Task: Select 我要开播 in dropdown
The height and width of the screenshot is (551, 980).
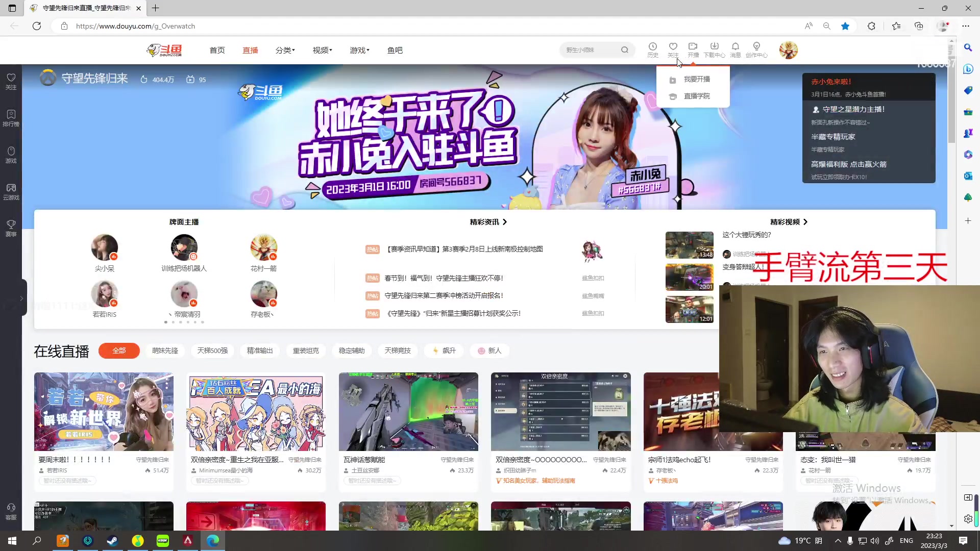Action: (693, 79)
